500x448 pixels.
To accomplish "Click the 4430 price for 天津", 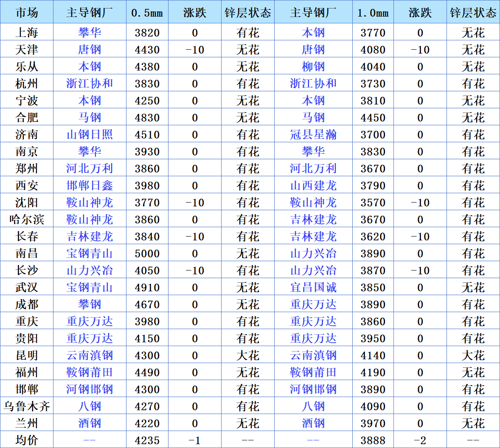I will click(147, 49).
